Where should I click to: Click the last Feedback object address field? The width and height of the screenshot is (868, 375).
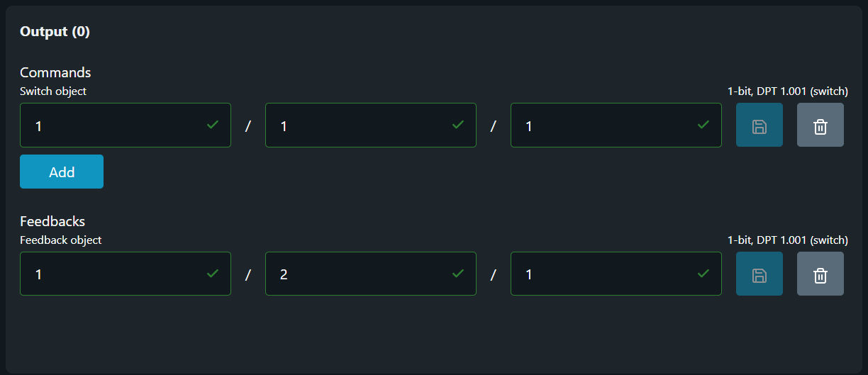pos(604,274)
